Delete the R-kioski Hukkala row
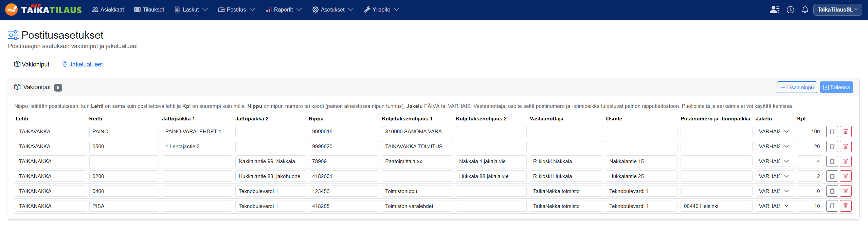The image size is (868, 233). tap(846, 176)
